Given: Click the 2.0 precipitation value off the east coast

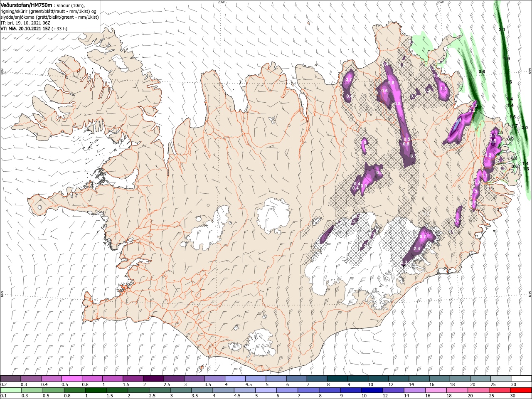Looking at the screenshot, I should [524, 128].
